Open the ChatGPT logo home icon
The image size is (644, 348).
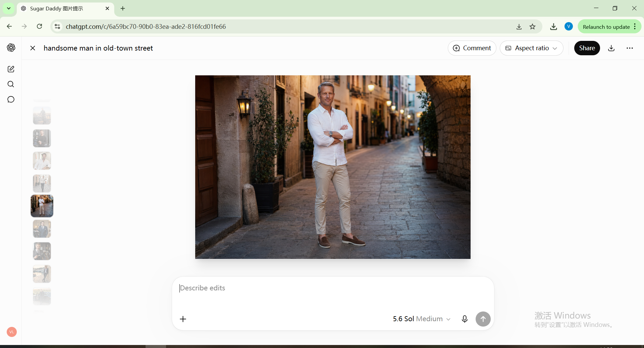[11, 48]
